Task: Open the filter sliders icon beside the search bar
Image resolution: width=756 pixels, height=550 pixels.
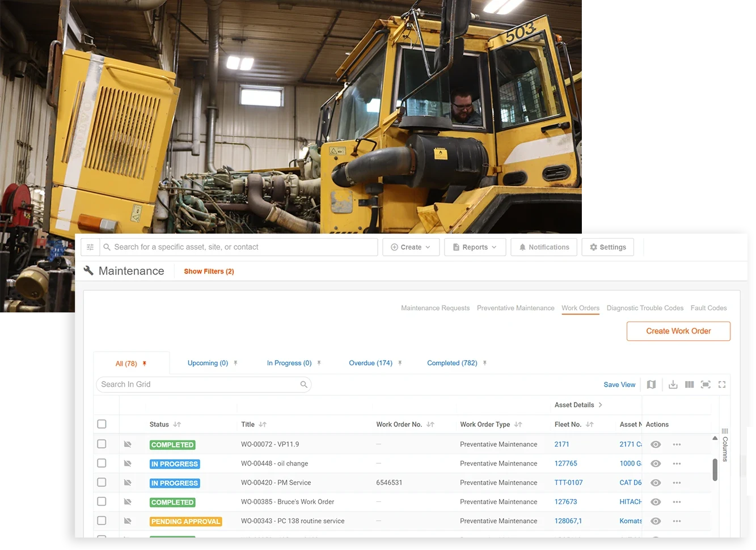Action: pyautogui.click(x=90, y=247)
